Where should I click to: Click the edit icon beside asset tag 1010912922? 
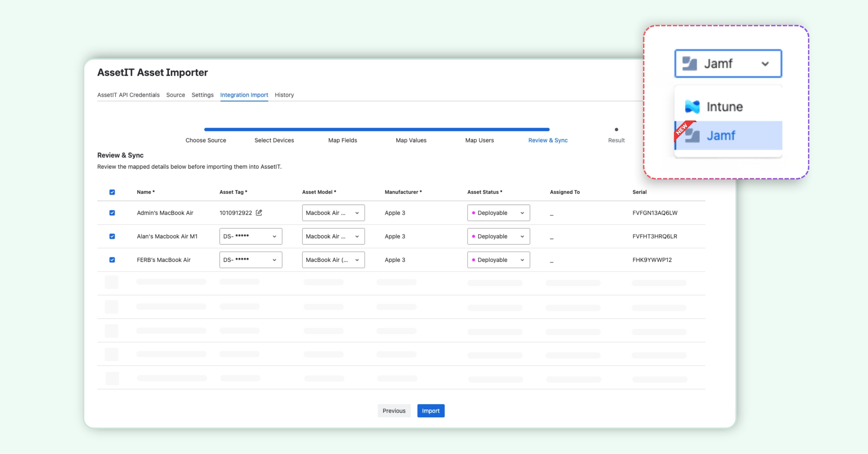(259, 213)
